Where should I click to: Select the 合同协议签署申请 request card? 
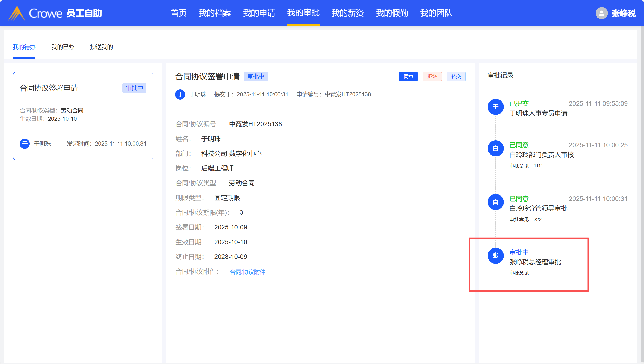83,116
